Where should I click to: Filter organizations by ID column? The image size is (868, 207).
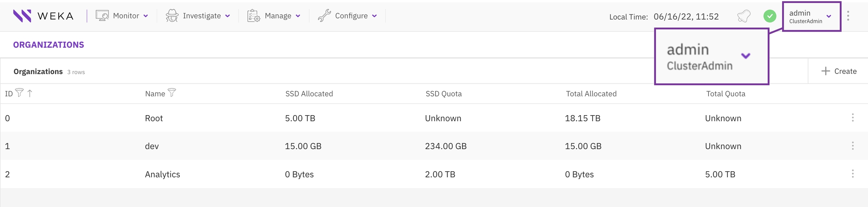[20, 93]
